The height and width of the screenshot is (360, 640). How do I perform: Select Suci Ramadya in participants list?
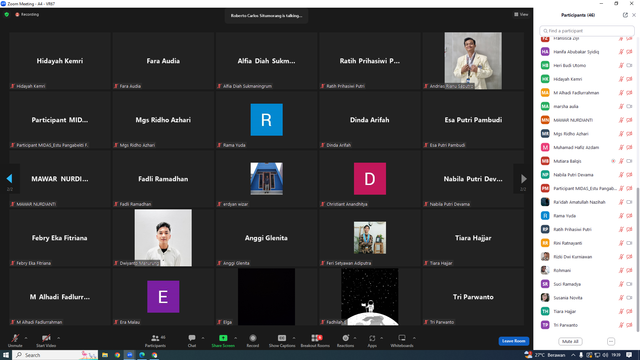click(587, 284)
